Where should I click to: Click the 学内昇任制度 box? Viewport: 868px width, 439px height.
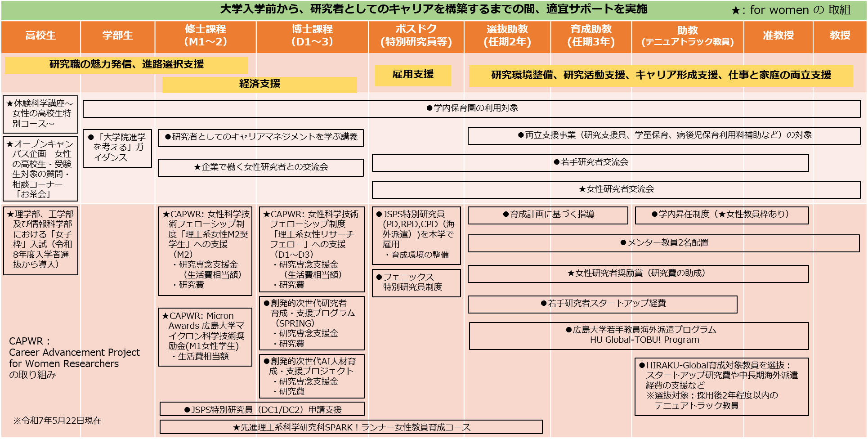coord(722,215)
